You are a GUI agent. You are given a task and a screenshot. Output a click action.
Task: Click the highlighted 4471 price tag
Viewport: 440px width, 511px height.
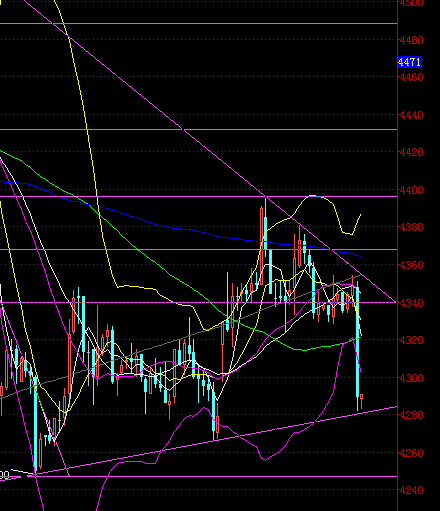(410, 62)
